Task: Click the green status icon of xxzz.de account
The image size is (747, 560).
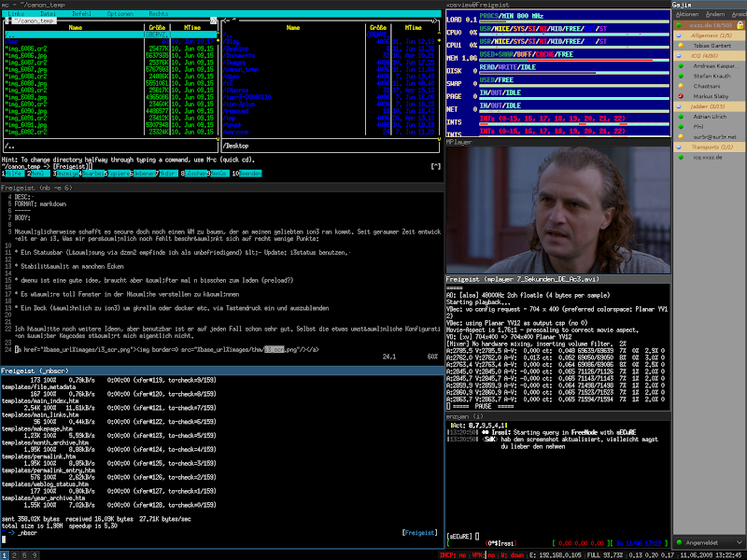Action: [x=679, y=25]
